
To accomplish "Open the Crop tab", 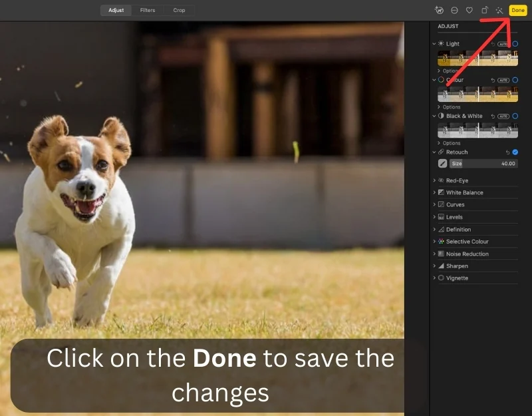I will coord(179,10).
